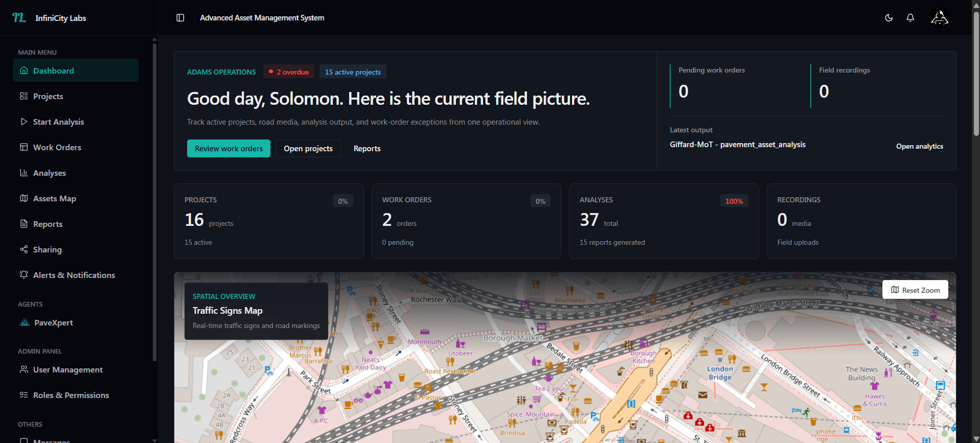The image size is (980, 443).
Task: Click the Reports button in the hero card
Action: 367,148
